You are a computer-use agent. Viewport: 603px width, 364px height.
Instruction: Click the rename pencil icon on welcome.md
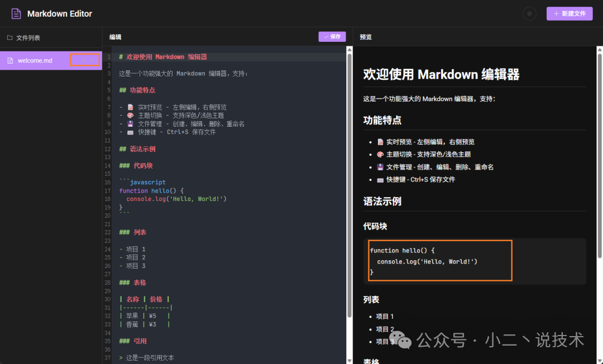coord(83,61)
